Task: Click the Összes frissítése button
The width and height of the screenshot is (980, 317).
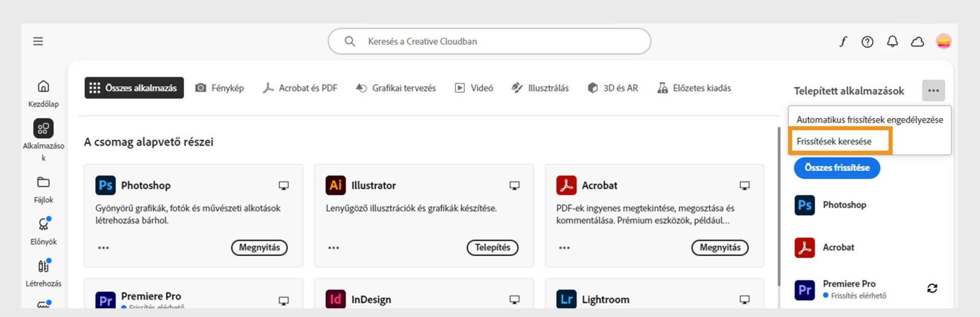Action: [x=837, y=168]
